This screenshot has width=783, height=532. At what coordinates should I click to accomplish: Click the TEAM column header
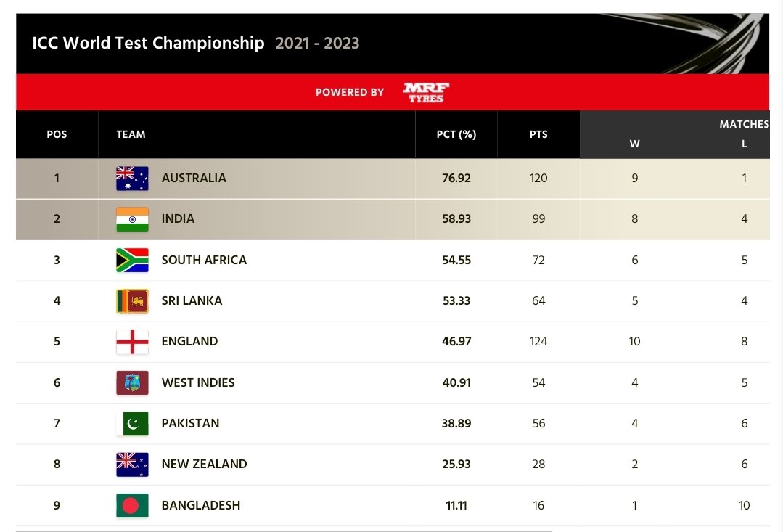[131, 134]
